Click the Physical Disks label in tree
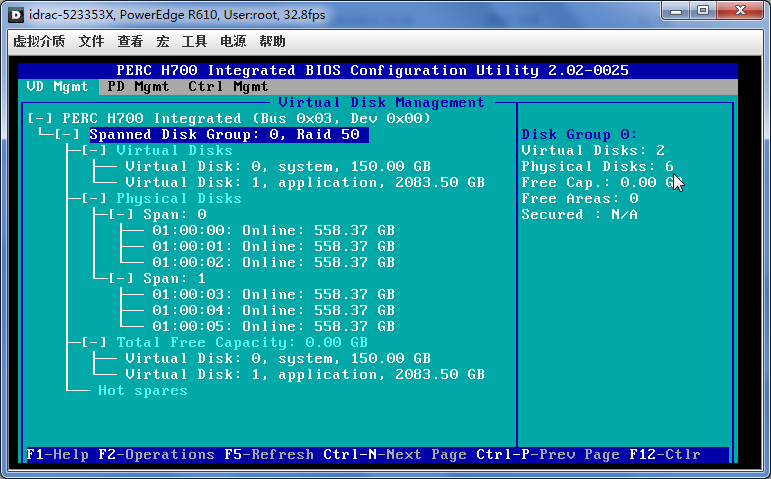This screenshot has height=479, width=771. point(179,199)
